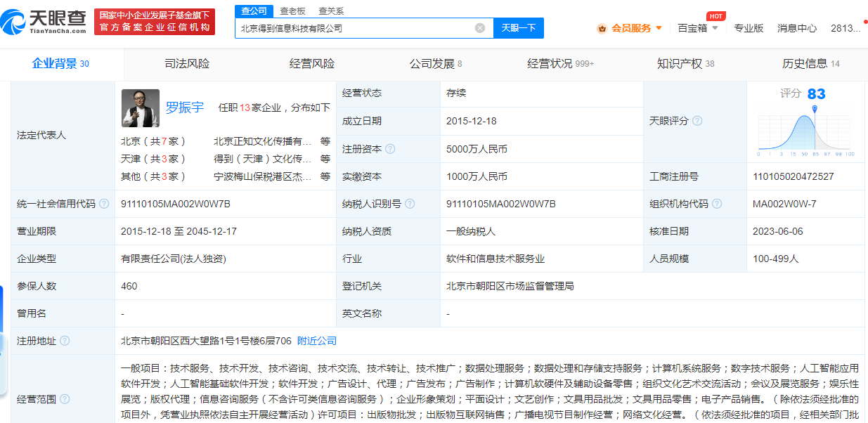Switch to the 查关系 search tab
868x423 pixels.
point(331,11)
